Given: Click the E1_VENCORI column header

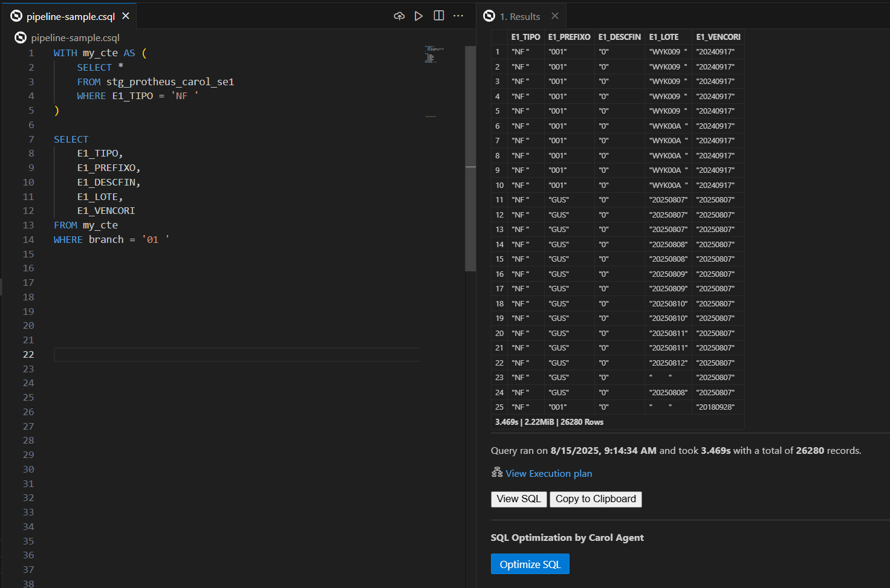Looking at the screenshot, I should [718, 37].
